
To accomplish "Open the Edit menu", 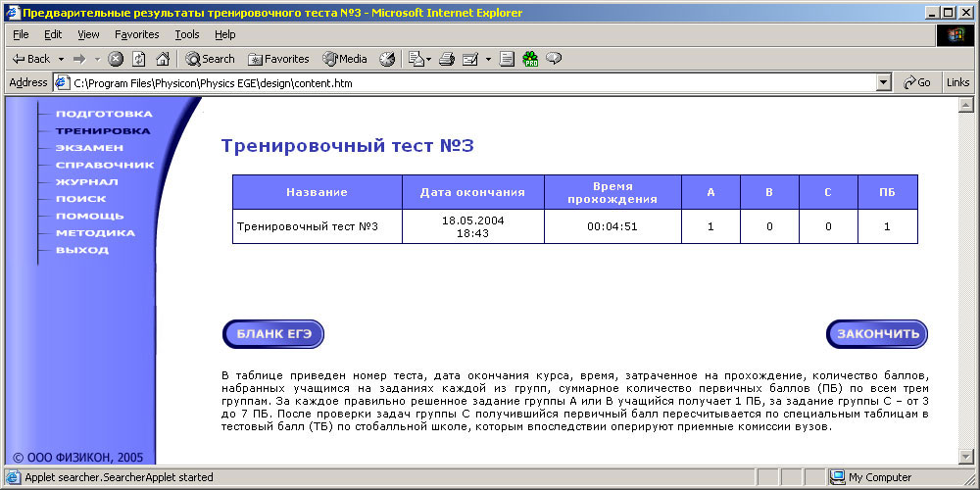I will coord(53,34).
